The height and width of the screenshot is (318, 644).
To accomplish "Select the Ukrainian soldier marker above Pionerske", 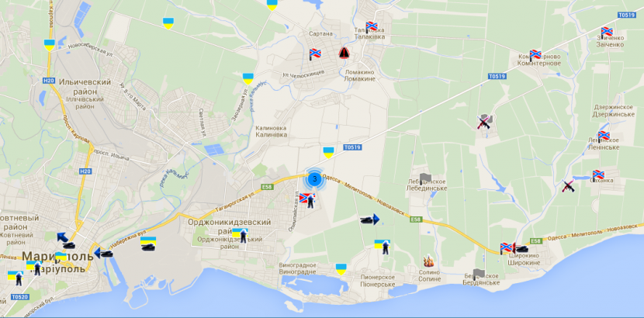I will tap(381, 247).
